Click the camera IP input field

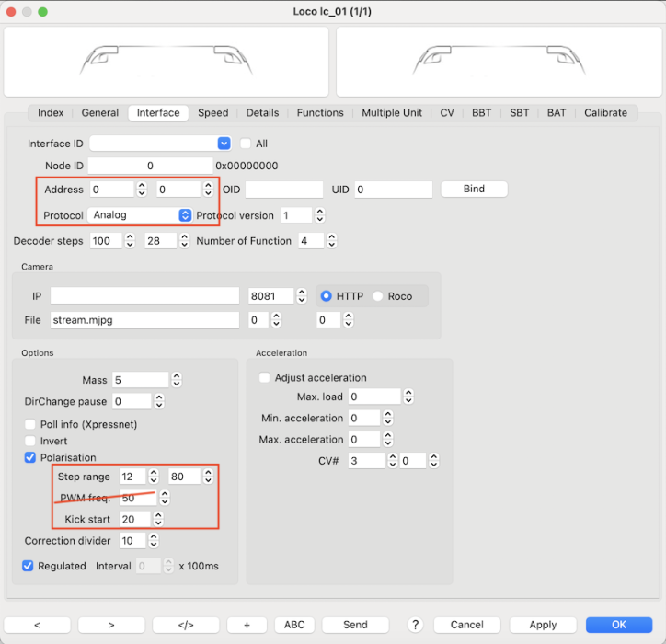click(x=144, y=295)
